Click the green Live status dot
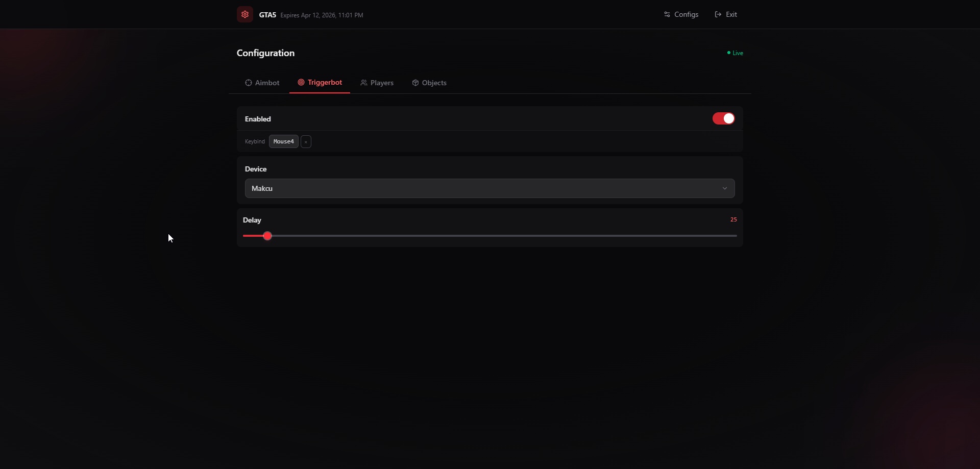This screenshot has height=469, width=980. [x=729, y=53]
